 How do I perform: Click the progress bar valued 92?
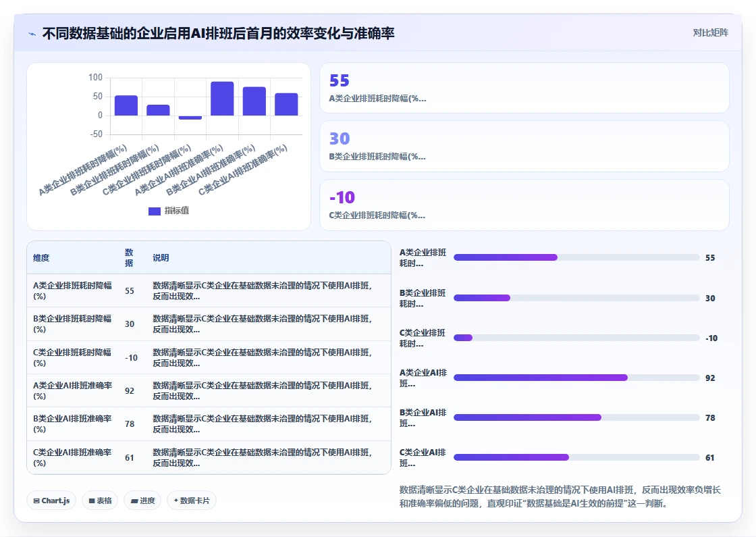pyautogui.click(x=576, y=378)
